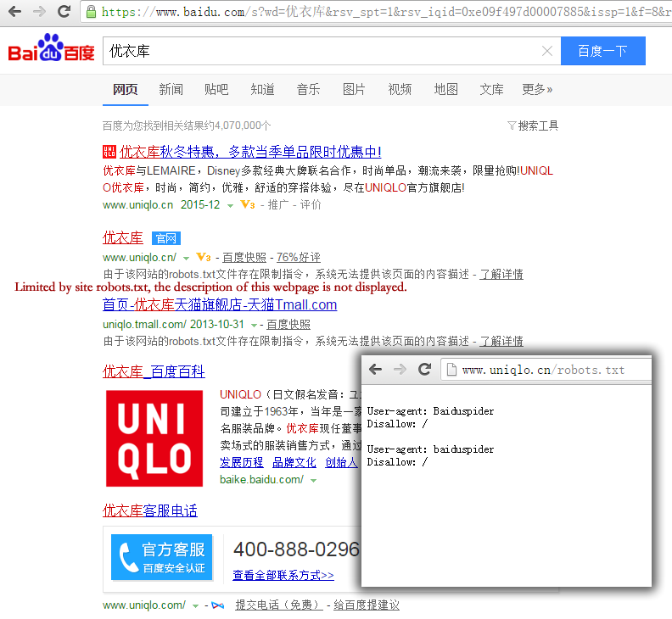This screenshot has height=619, width=672.
Task: Open the 贴吧 tab
Action: [x=216, y=90]
